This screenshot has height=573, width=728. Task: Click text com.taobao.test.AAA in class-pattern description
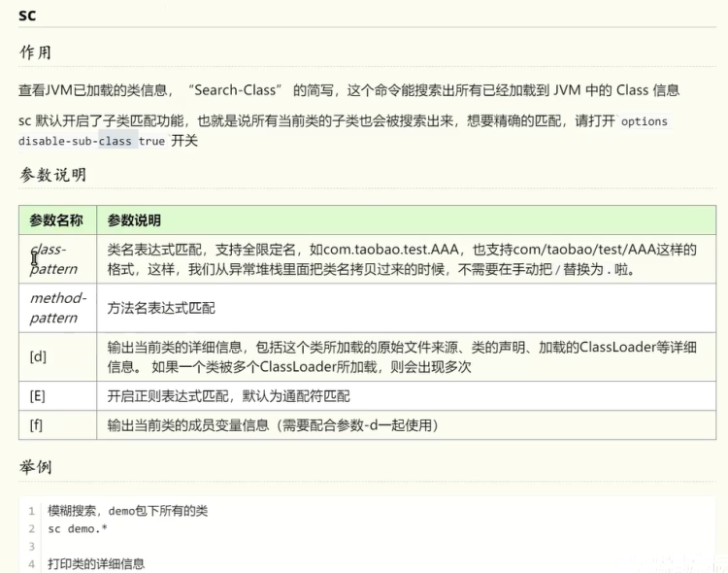click(391, 250)
